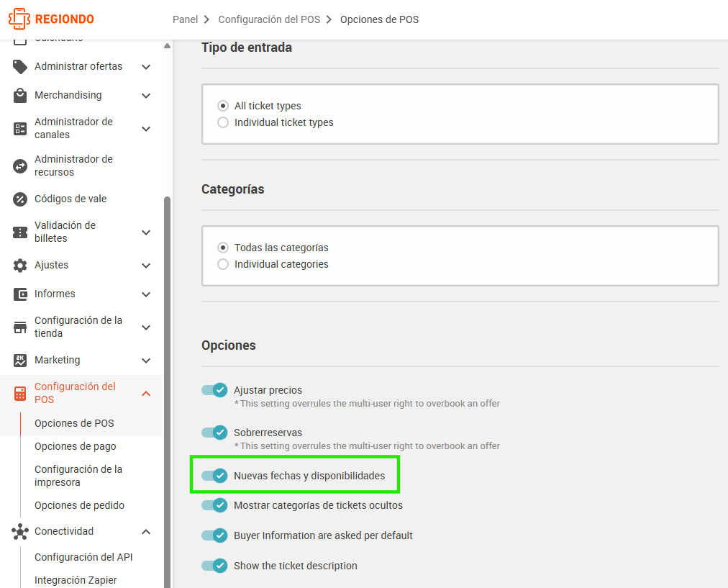Click the Ajustes gear icon

point(20,265)
